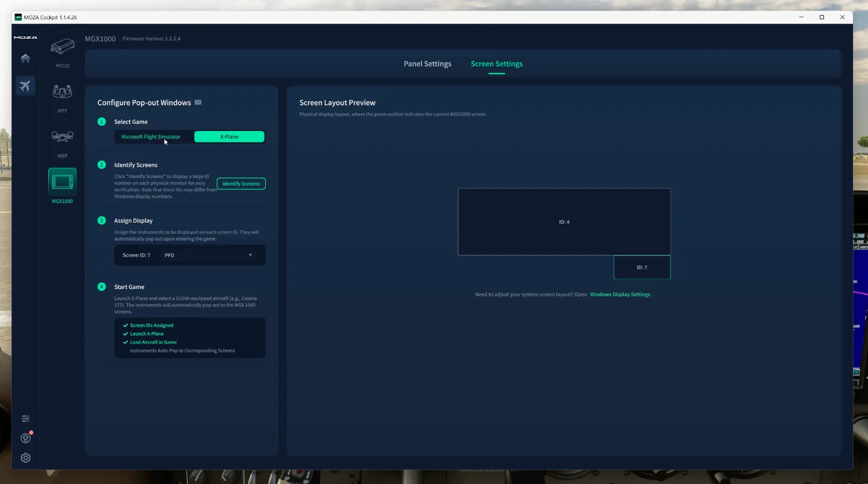Screen dimensions: 868x484
Task: Click the MOZA Cockpit title bar app icon
Action: coord(18,17)
